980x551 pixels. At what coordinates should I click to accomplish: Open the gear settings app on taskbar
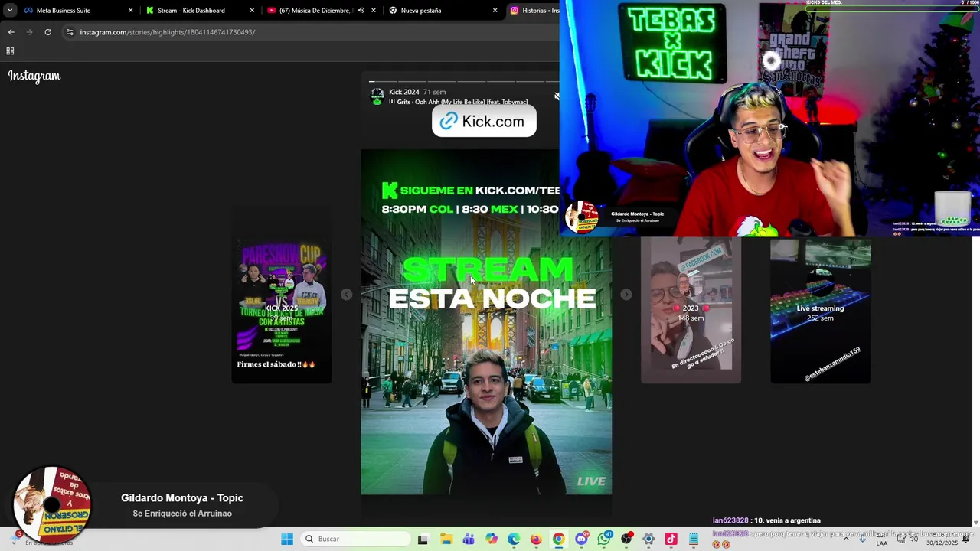(648, 539)
